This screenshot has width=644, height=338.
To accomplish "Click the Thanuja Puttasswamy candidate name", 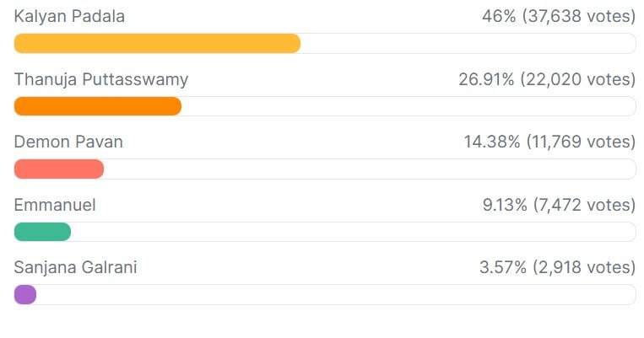I will pyautogui.click(x=101, y=79).
